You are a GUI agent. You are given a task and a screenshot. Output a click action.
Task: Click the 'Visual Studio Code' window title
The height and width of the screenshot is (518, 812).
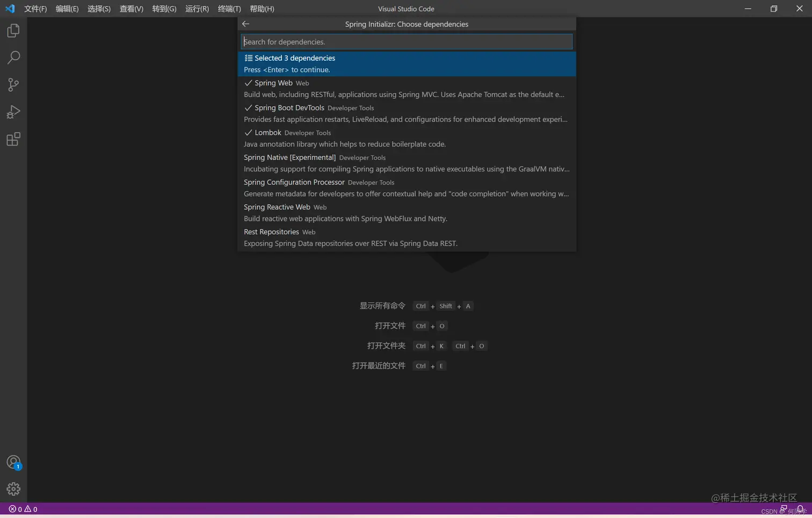pyautogui.click(x=406, y=9)
